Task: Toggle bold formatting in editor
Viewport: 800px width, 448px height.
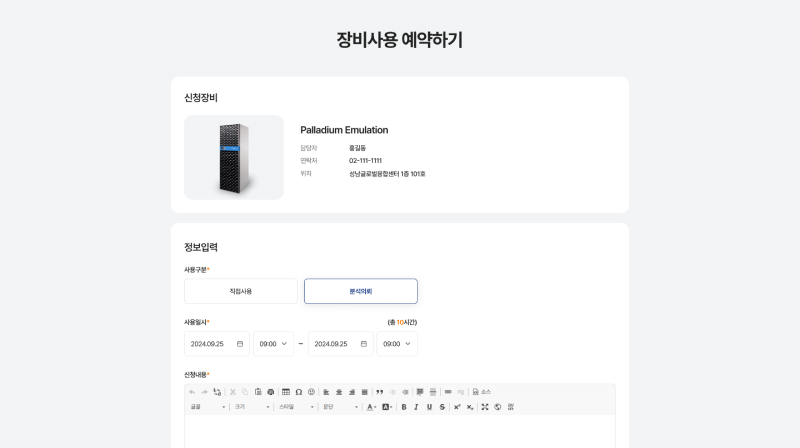Action: click(404, 407)
